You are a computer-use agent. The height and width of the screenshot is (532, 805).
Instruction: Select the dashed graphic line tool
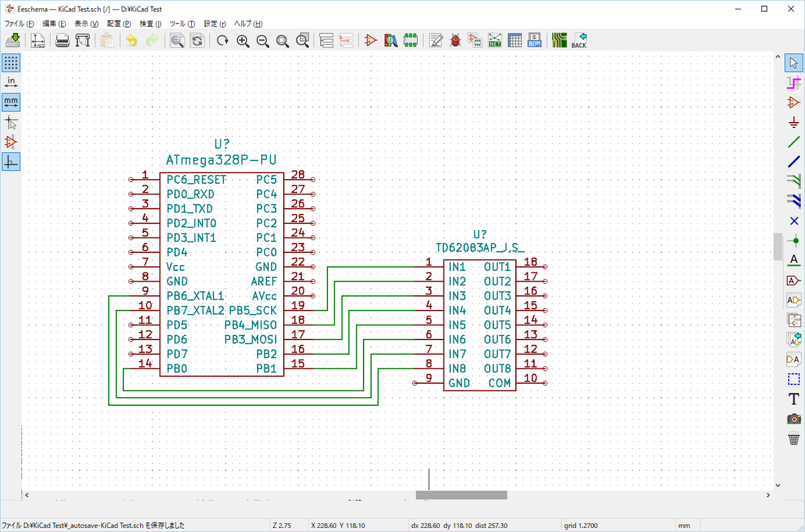[x=794, y=379]
